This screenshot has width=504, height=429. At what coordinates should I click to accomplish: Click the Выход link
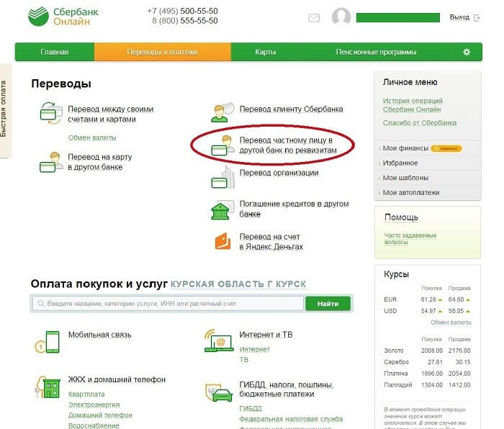click(x=459, y=17)
